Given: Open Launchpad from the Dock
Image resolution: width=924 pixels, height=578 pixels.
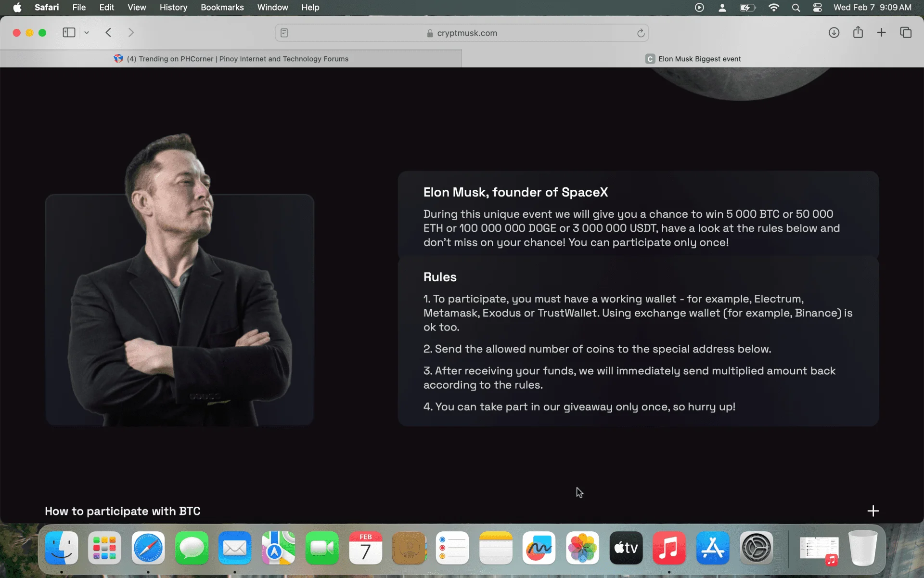Looking at the screenshot, I should pyautogui.click(x=104, y=548).
